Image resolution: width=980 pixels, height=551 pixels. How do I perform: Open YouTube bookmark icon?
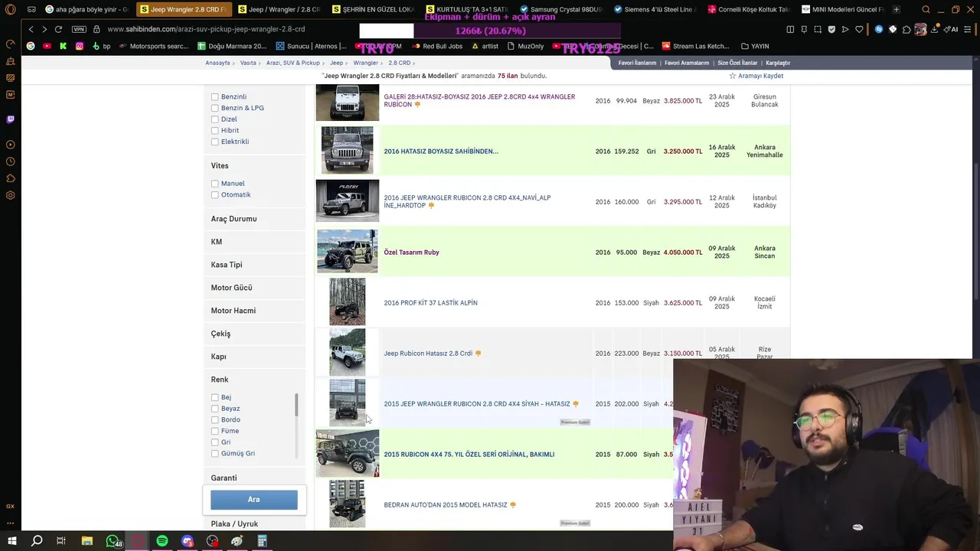coord(47,46)
